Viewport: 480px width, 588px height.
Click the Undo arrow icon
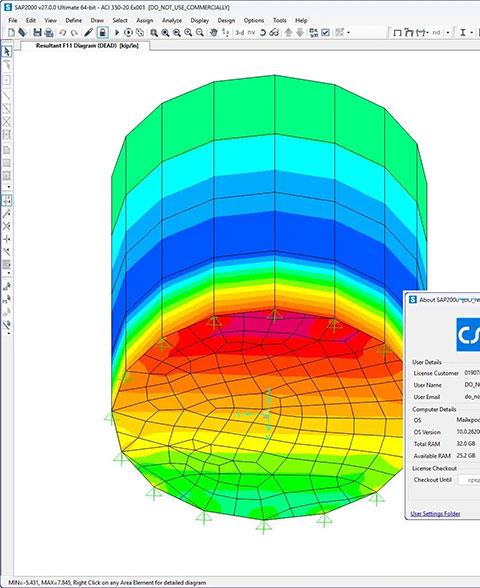click(x=63, y=33)
